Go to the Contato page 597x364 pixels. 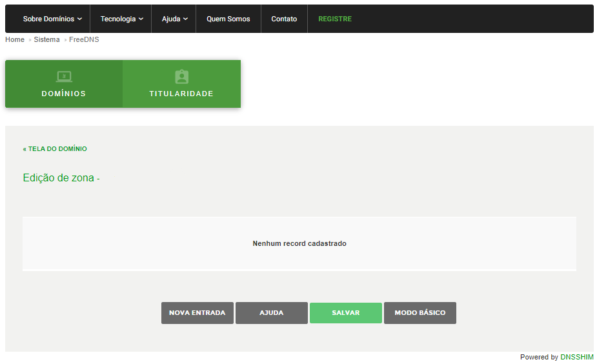284,19
